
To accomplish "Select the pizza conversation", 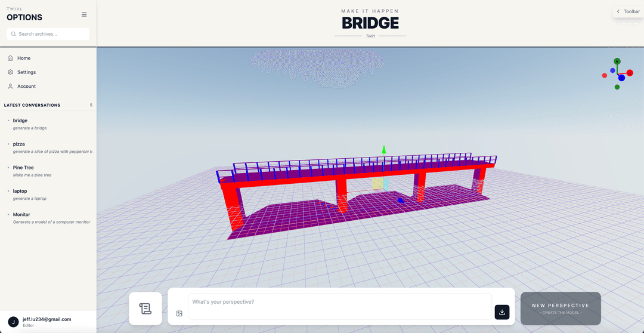I will coord(19,144).
